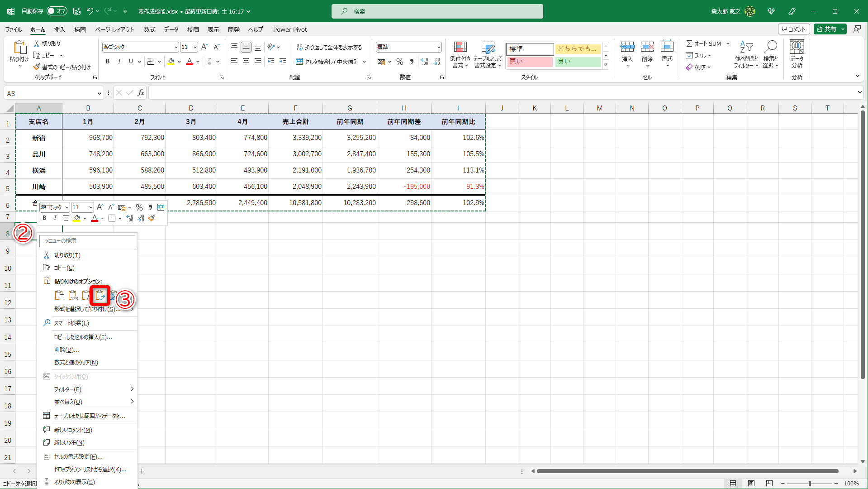This screenshot has height=489, width=868.
Task: Click the first standard paste option icon
Action: point(59,296)
